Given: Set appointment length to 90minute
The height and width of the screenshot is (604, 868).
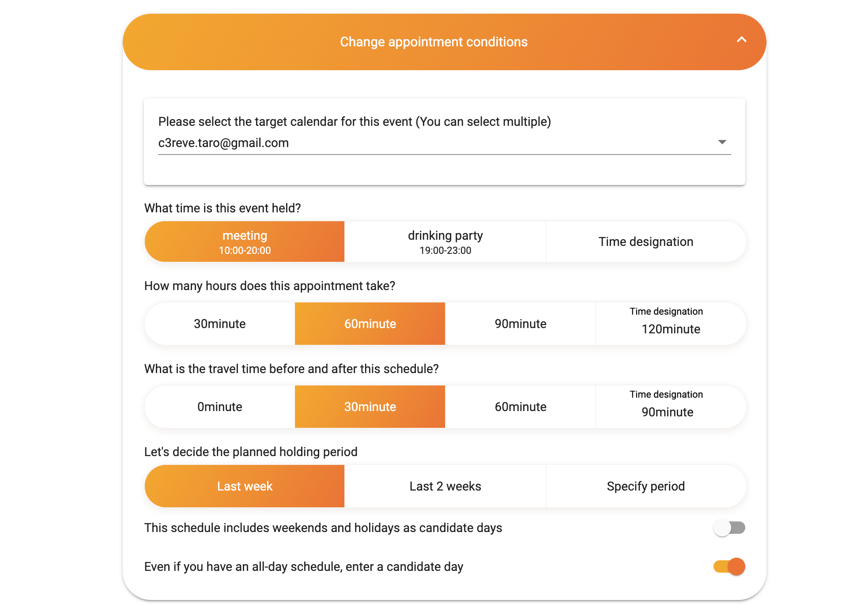Looking at the screenshot, I should coord(520,324).
